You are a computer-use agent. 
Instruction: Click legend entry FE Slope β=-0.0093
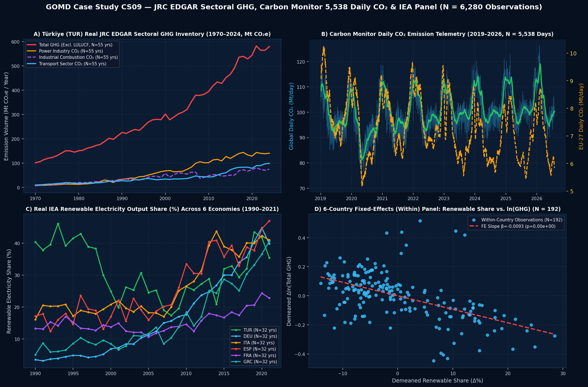[x=518, y=226]
